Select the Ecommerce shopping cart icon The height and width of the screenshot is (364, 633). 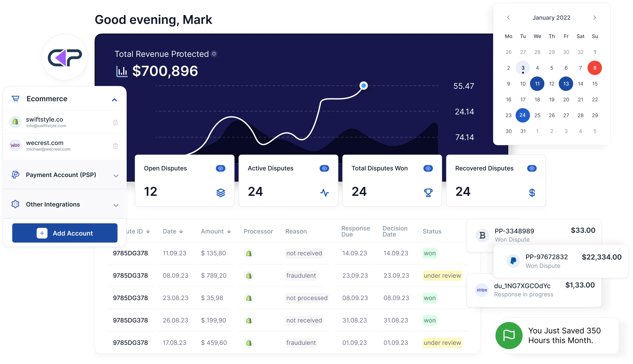(15, 99)
